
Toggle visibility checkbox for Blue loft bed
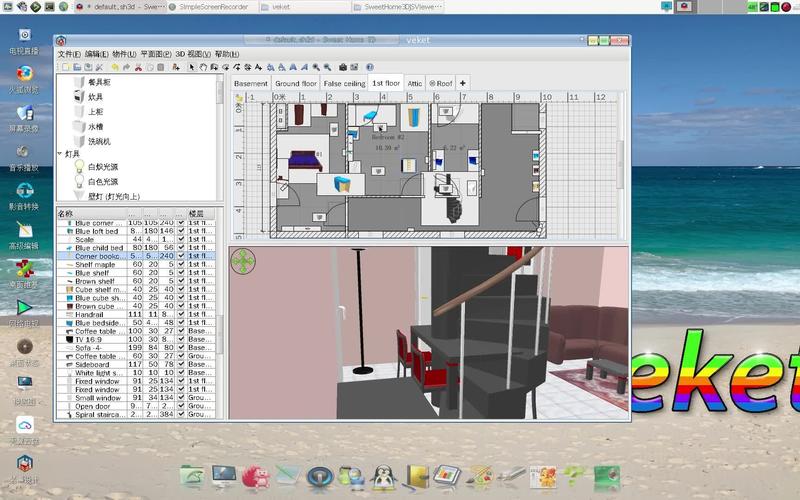181,231
